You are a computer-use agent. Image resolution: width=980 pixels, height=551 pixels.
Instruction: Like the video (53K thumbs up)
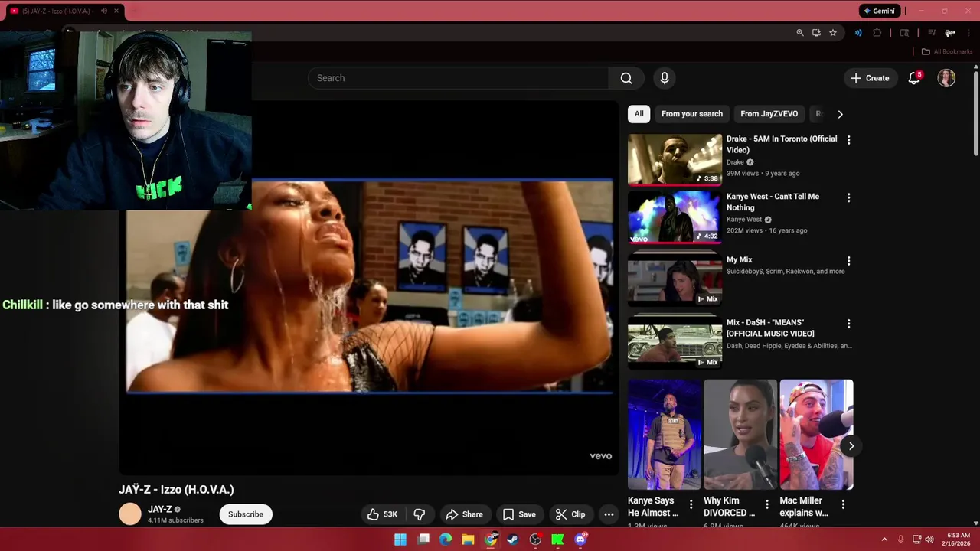pos(382,514)
